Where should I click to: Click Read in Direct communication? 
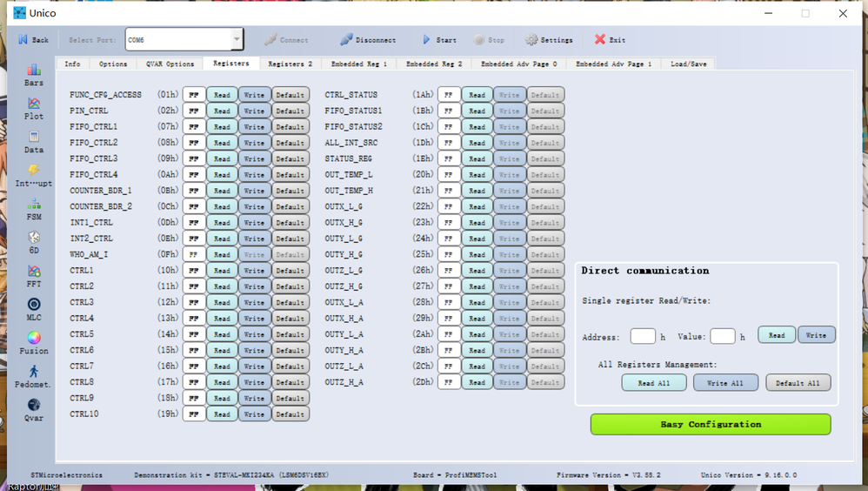click(x=777, y=335)
